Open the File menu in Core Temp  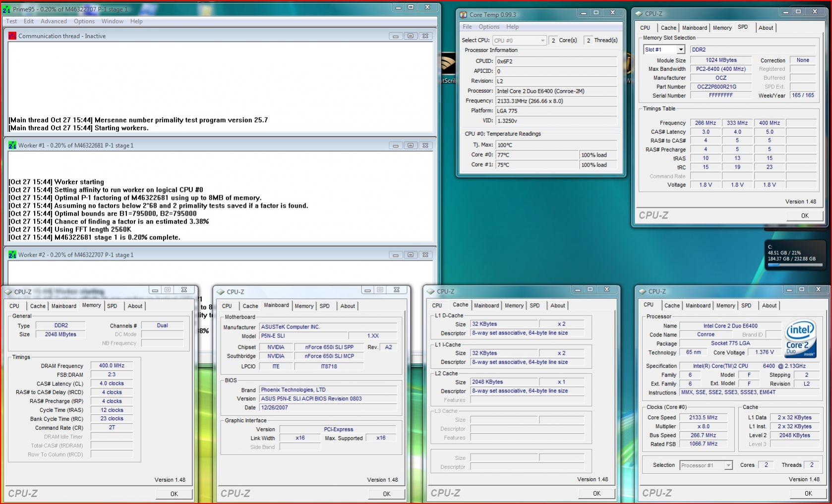click(x=467, y=27)
